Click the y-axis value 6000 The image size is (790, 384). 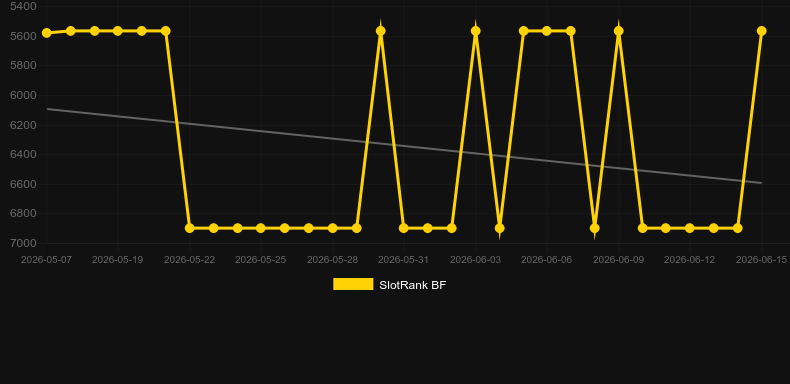tap(23, 96)
